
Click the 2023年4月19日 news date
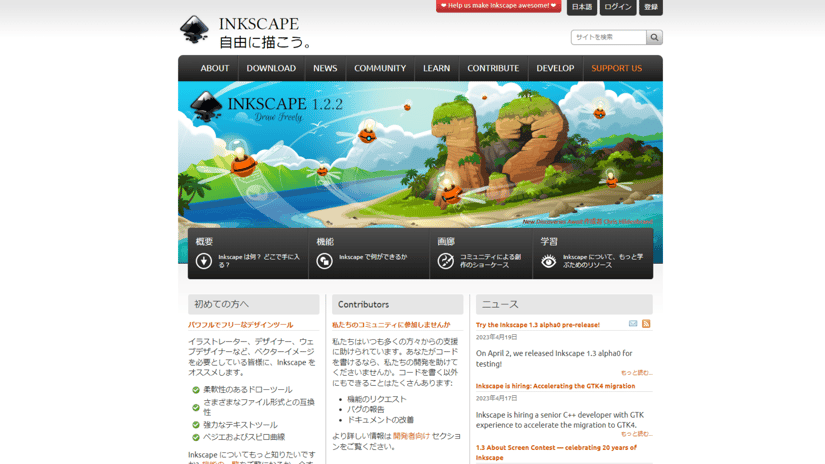(497, 337)
